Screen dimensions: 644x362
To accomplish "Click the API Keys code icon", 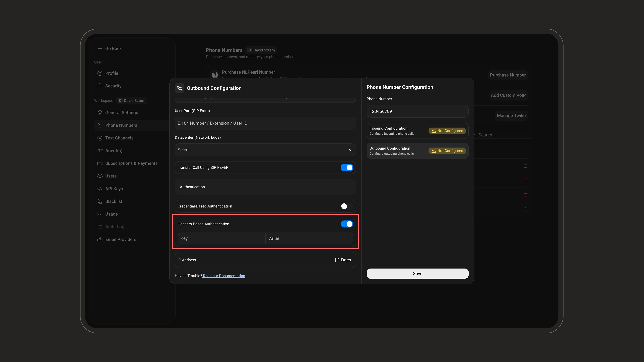I will pyautogui.click(x=100, y=189).
